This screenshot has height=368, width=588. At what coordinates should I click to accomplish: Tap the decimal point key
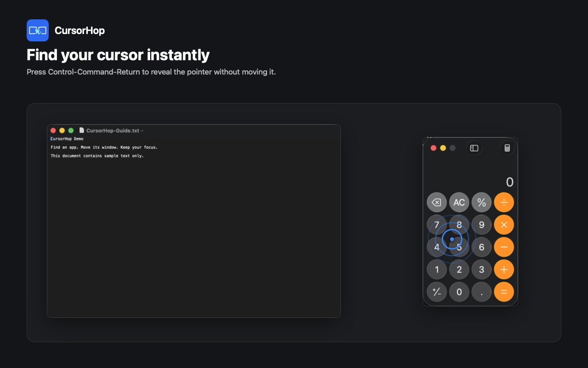[481, 292]
